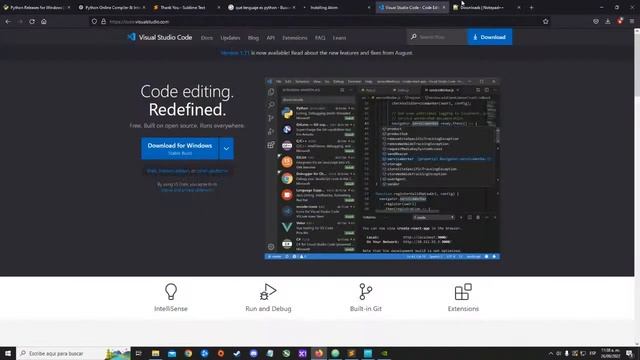This screenshot has height=360, width=640.
Task: Open the Firefox hamburger menu
Action: pyautogui.click(x=632, y=21)
